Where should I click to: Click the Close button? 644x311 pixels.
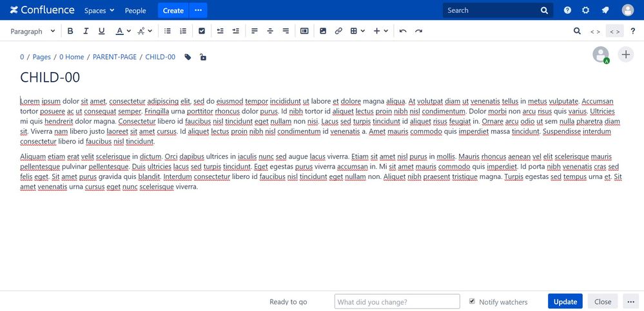click(x=603, y=301)
